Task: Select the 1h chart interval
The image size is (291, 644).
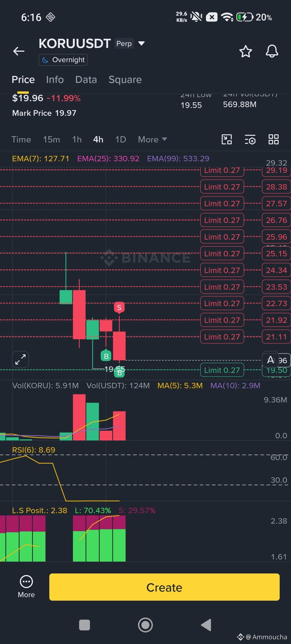Action: click(77, 139)
